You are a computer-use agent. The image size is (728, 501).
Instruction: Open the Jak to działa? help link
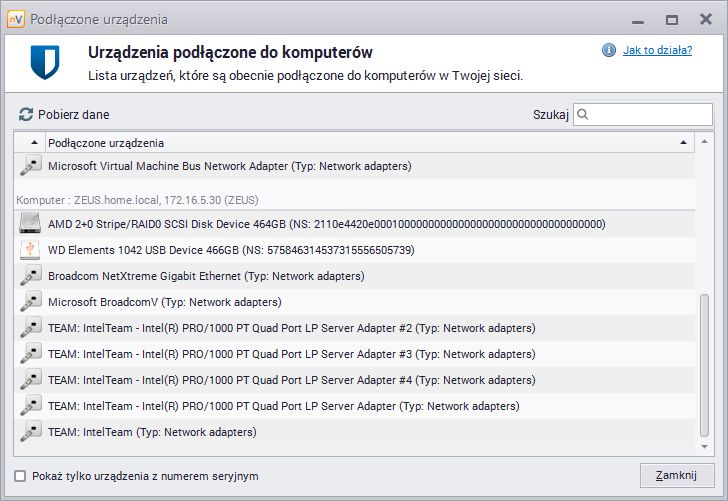[x=657, y=50]
